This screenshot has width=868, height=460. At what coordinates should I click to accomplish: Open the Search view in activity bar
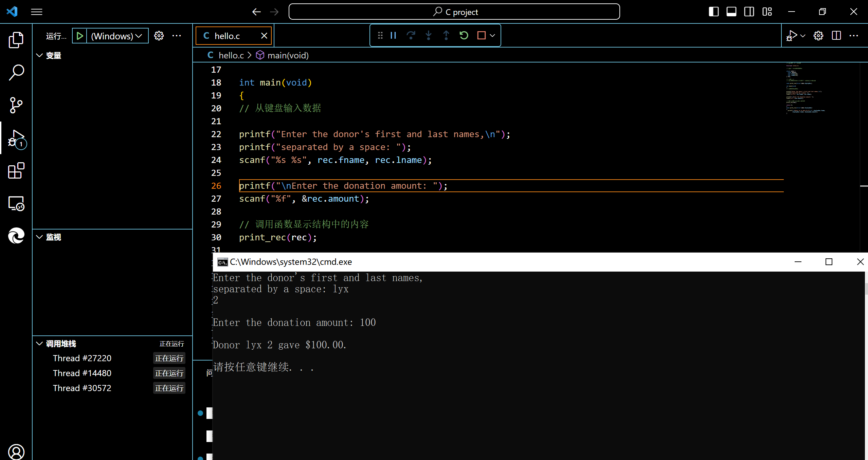[16, 73]
